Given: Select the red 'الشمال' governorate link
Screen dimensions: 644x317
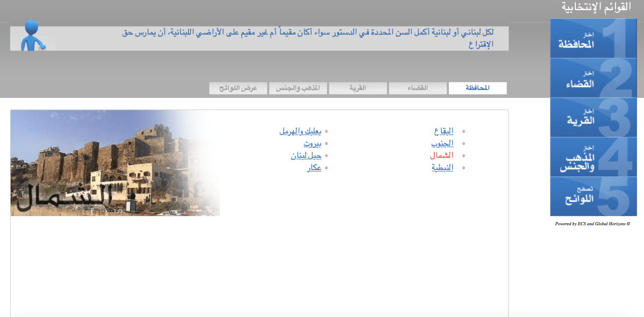Looking at the screenshot, I should [442, 156].
